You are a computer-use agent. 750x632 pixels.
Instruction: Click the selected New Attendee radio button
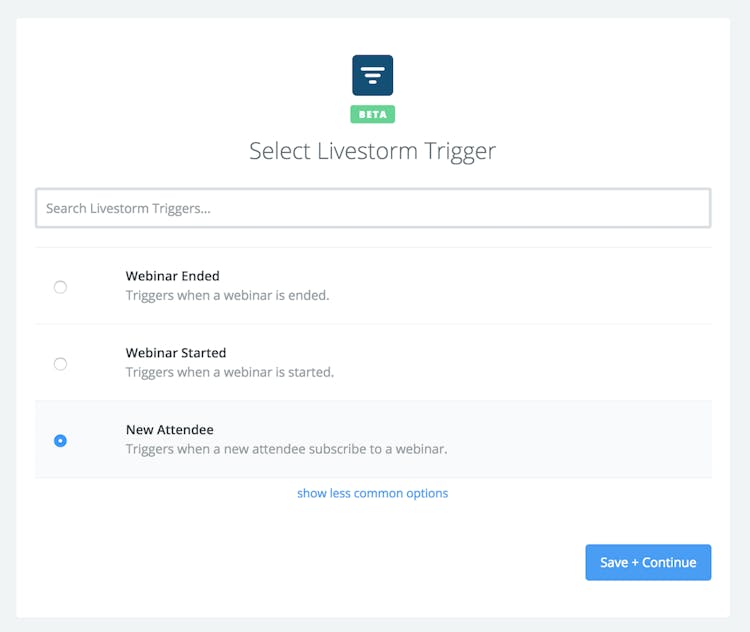60,441
